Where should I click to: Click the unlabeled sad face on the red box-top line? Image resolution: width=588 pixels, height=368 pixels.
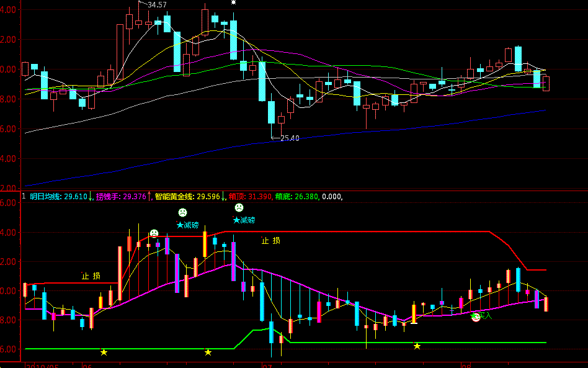154,233
